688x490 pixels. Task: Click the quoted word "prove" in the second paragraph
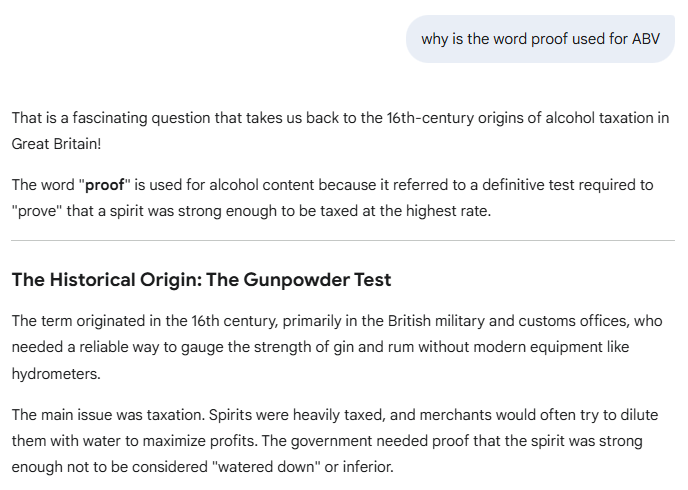(x=41, y=211)
